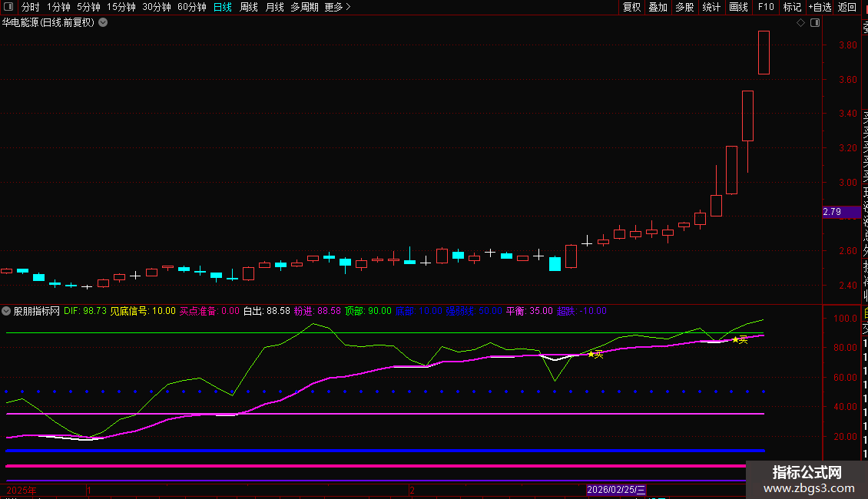Switch to 分时 intraday view
Screen dimensions: 868x499
pos(31,7)
